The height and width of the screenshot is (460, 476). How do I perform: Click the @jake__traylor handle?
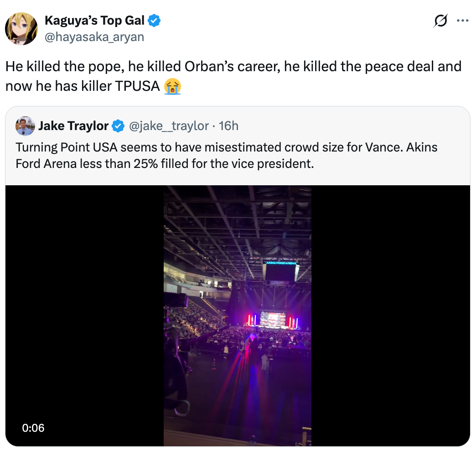pos(169,126)
